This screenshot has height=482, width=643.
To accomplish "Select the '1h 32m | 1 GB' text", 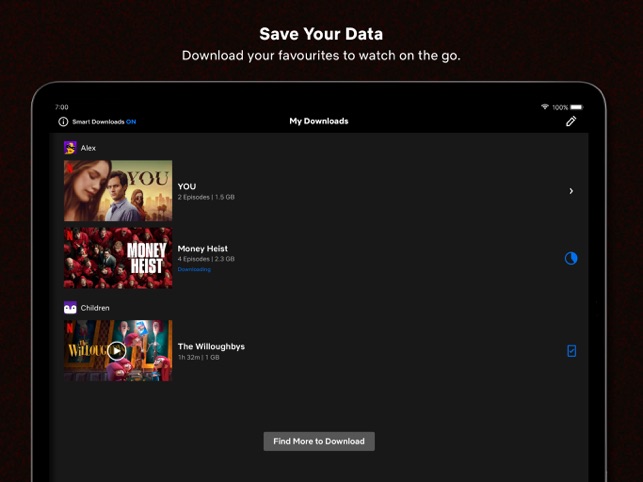I will [x=198, y=357].
